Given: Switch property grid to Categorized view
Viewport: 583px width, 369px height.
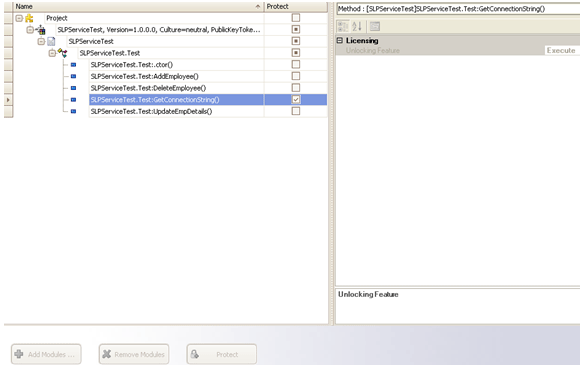Looking at the screenshot, I should pyautogui.click(x=343, y=26).
